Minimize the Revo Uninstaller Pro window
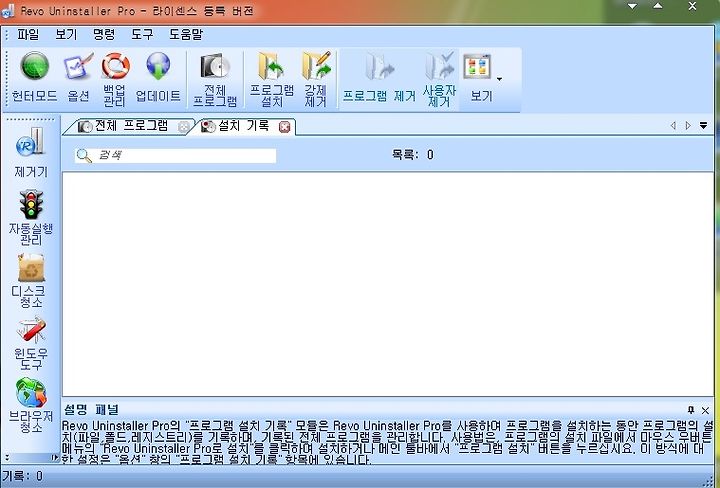Image resolution: width=720 pixels, height=488 pixels. [x=633, y=6]
